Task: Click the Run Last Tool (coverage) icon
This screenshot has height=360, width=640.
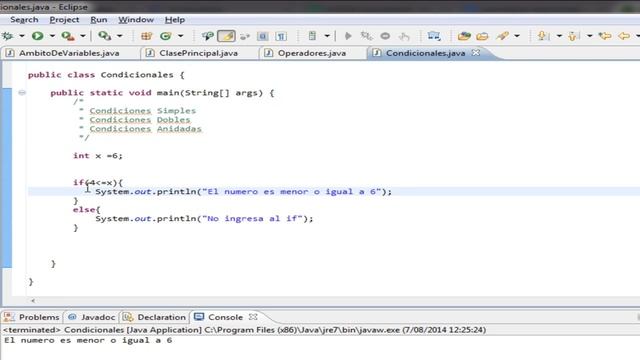Action: coord(68,36)
